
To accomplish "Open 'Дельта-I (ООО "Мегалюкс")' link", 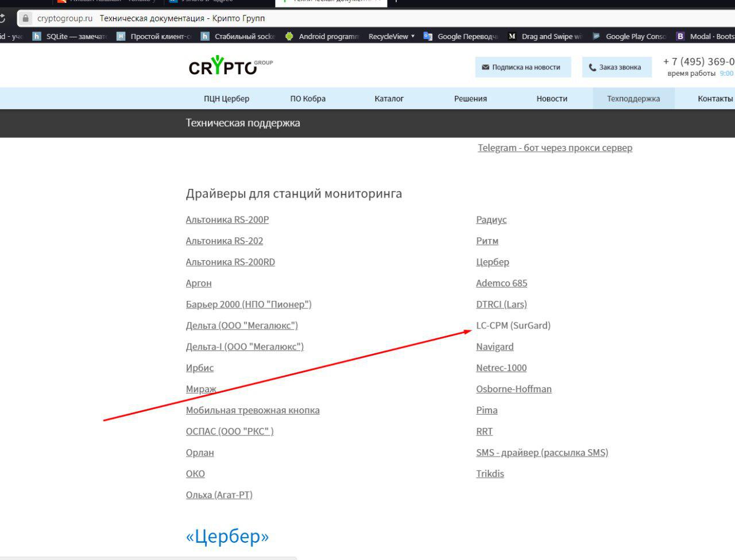I will 245,347.
